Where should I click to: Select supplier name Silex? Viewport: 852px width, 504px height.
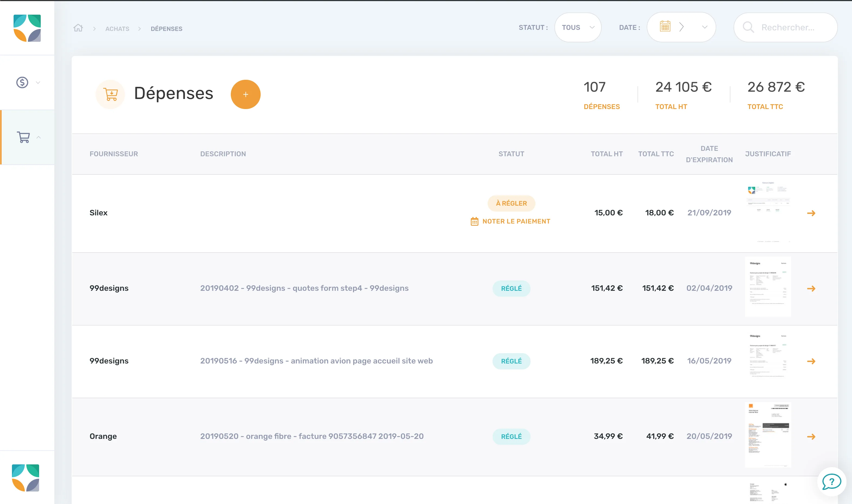coord(98,213)
